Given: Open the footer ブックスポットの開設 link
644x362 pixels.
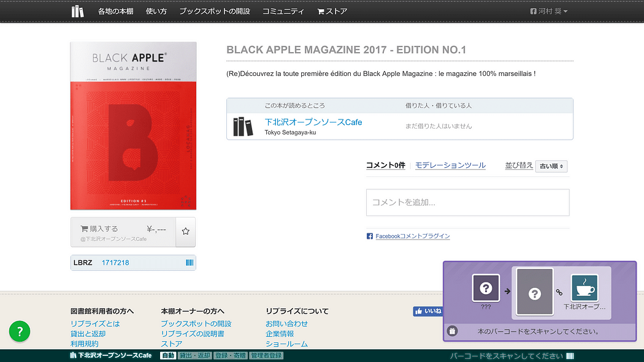Looking at the screenshot, I should pyautogui.click(x=196, y=323).
